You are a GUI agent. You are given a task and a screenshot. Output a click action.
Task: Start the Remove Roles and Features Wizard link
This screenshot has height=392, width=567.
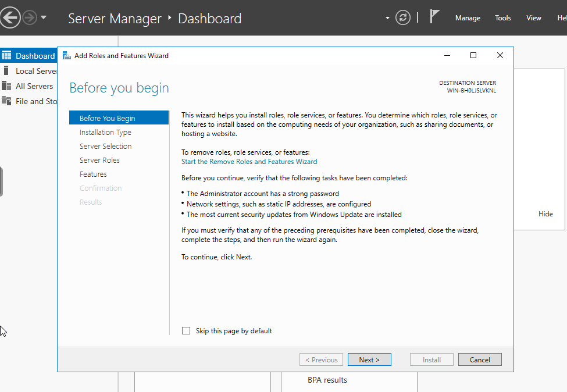(x=249, y=162)
